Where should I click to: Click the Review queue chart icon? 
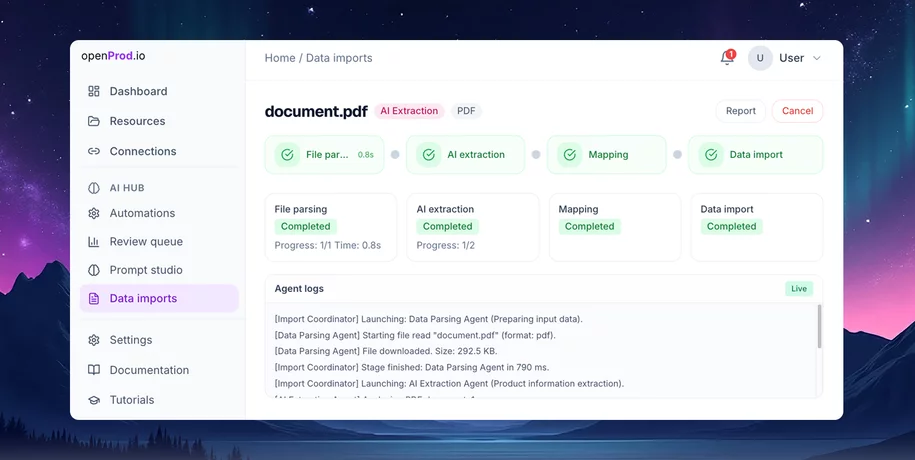click(94, 242)
